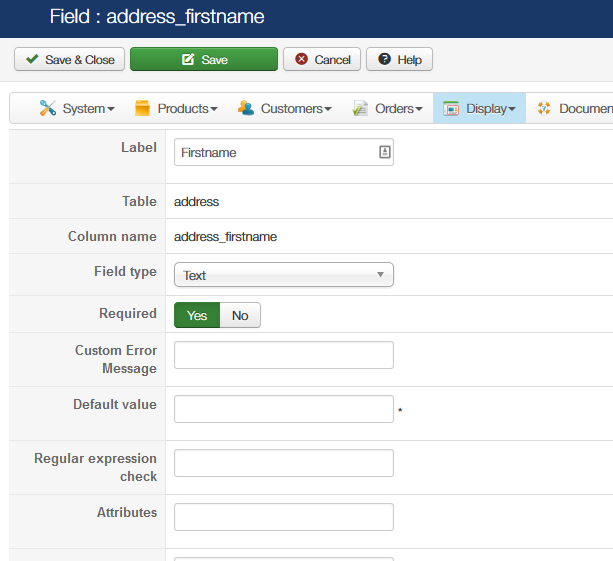
Task: Expand the Display menu caret
Action: pos(512,109)
